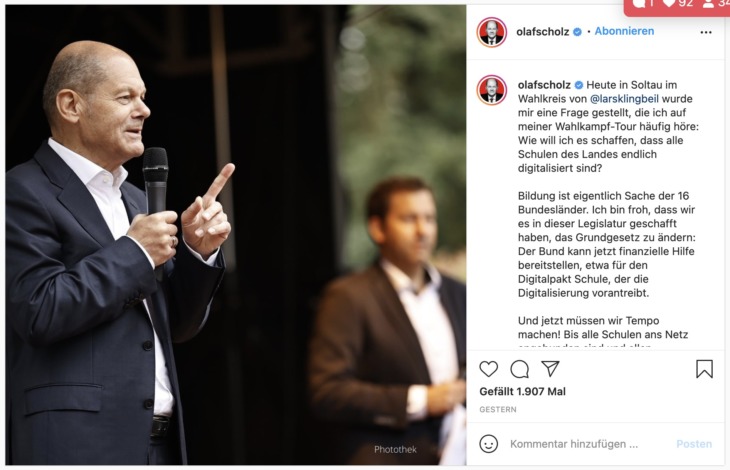Like the post with the heart icon
This screenshot has height=470, width=730.
click(x=488, y=369)
